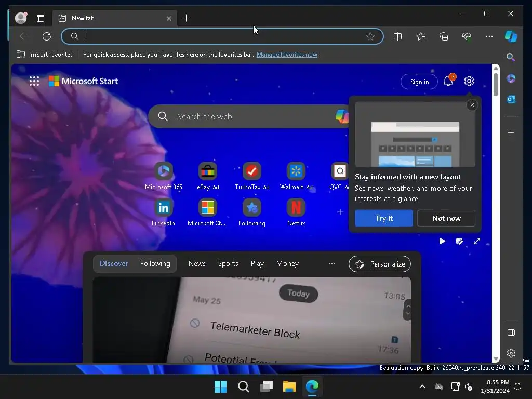Open the Favorites list icon

421,36
